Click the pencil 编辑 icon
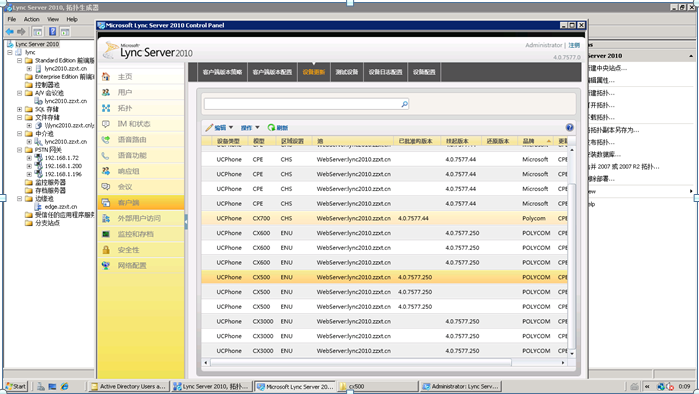The height and width of the screenshot is (394, 699). (209, 127)
